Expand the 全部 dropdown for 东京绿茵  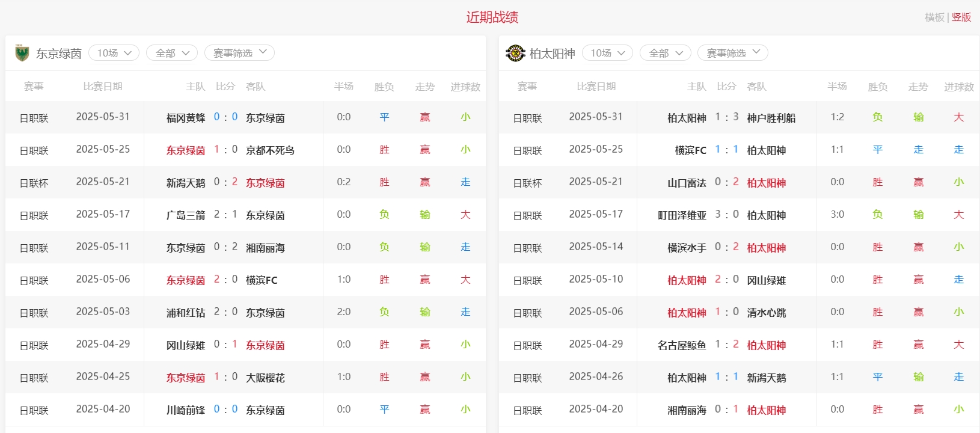172,53
